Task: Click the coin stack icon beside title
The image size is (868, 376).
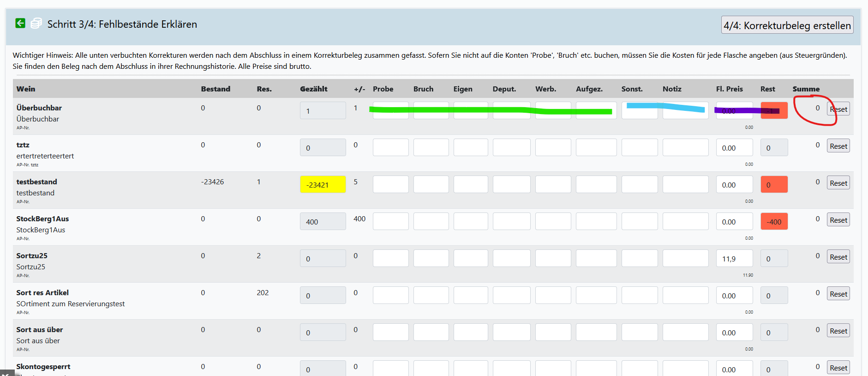Action: (36, 23)
